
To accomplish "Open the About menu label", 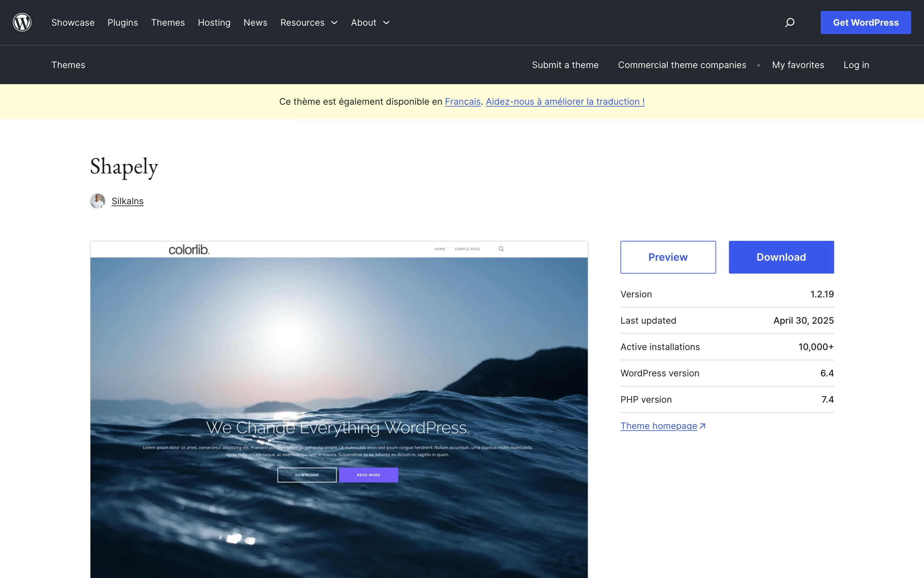I will click(364, 22).
